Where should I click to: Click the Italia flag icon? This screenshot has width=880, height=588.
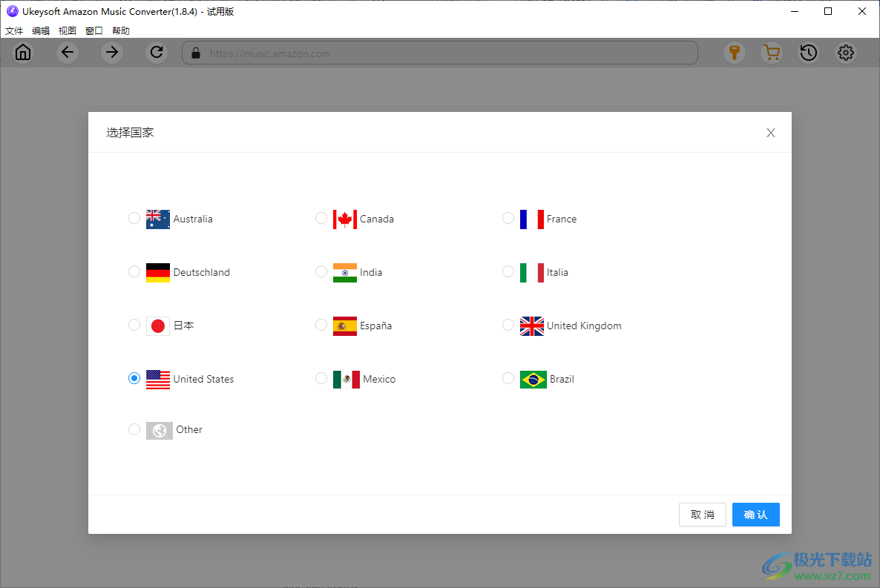coord(531,273)
